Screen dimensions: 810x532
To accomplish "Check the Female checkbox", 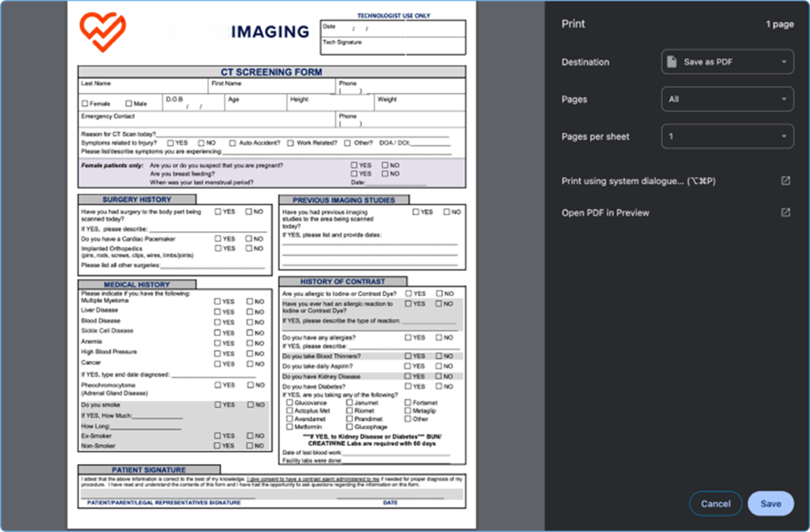I will point(85,103).
